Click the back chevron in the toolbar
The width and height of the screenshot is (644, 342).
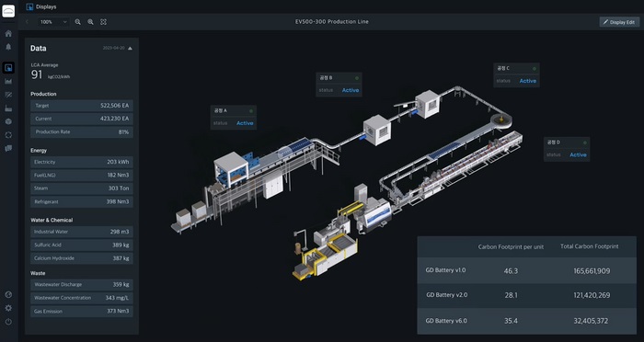27,22
